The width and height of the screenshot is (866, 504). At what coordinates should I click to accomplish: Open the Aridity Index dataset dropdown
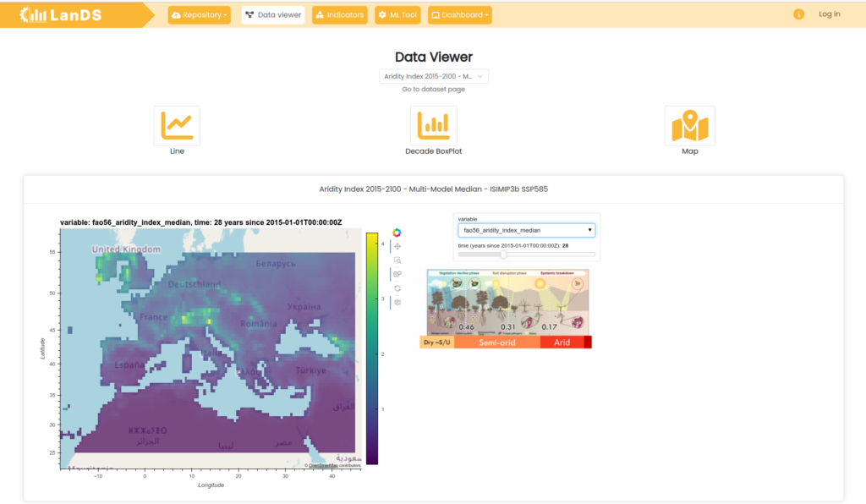pos(434,76)
